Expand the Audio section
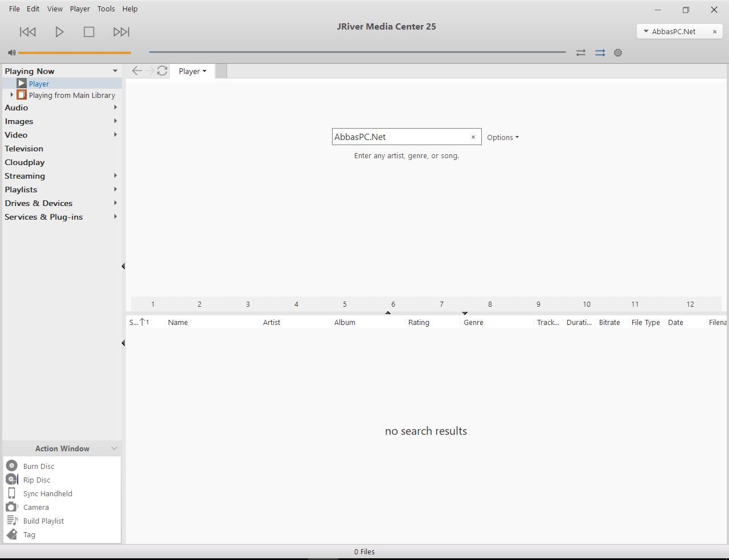729x560 pixels. click(x=116, y=108)
